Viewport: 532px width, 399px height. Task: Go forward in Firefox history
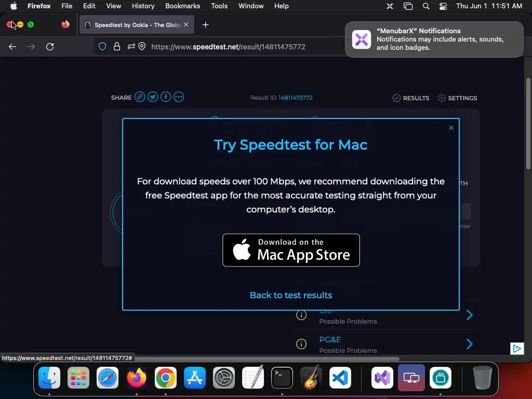pyautogui.click(x=31, y=46)
